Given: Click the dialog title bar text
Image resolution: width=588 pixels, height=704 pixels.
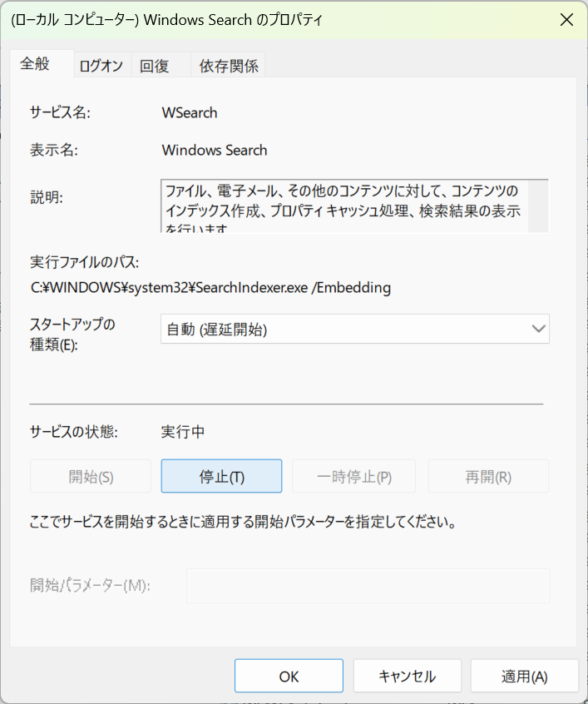Looking at the screenshot, I should click(166, 20).
